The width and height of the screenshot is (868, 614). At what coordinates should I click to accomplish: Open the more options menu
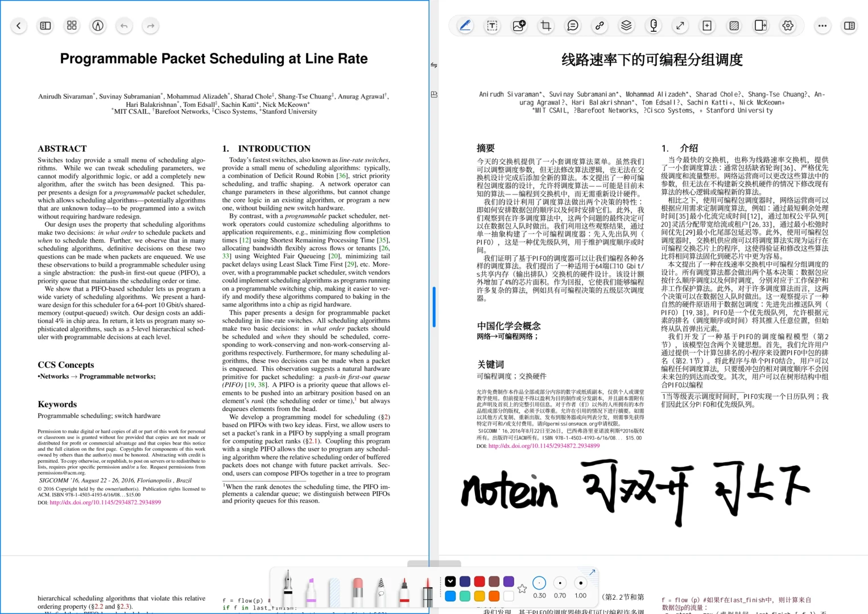(822, 26)
